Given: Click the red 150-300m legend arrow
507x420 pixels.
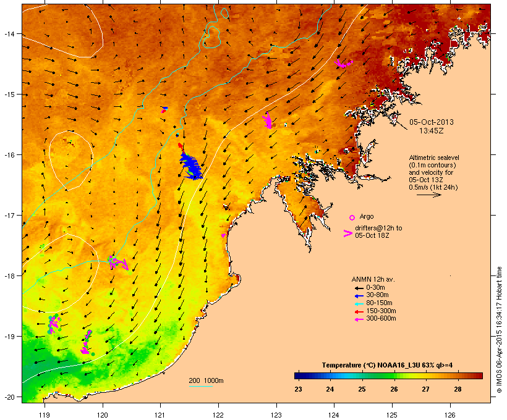Looking at the screenshot, I should [359, 312].
